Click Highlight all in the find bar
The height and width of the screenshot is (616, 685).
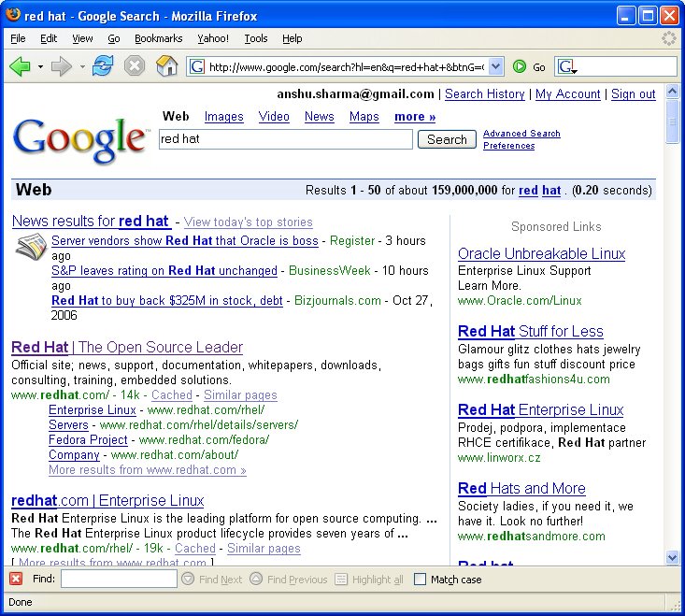[369, 580]
